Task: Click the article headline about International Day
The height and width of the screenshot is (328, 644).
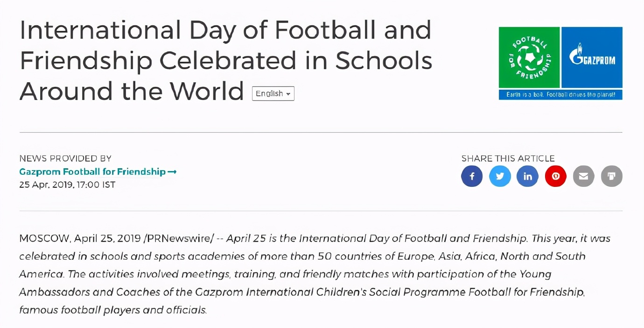Action: (226, 60)
